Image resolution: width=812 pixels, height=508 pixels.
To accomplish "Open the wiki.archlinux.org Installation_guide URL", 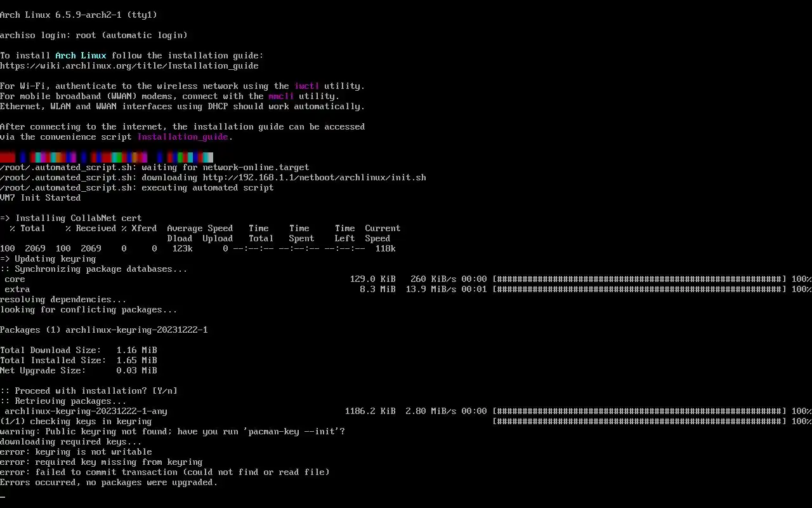I will point(129,65).
